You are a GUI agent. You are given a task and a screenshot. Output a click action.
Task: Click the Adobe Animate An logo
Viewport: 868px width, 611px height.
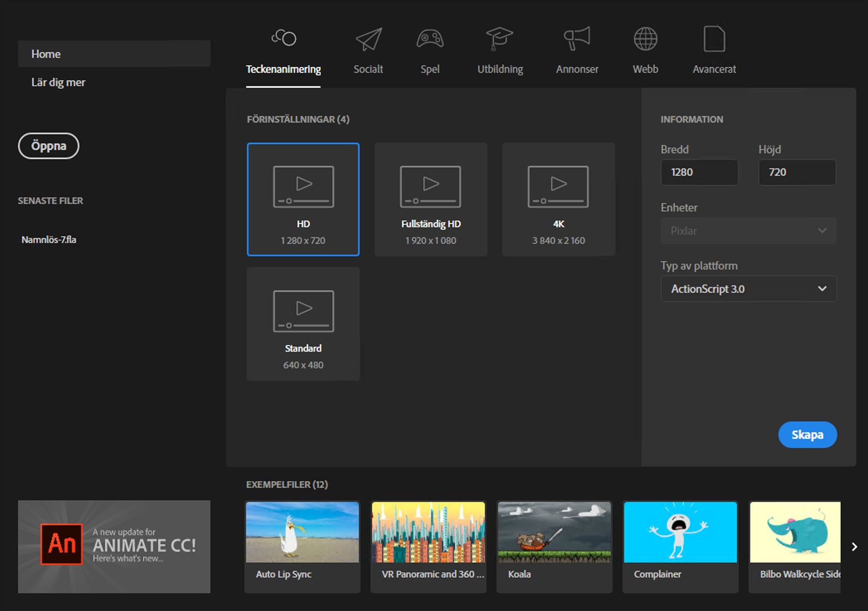[62, 544]
